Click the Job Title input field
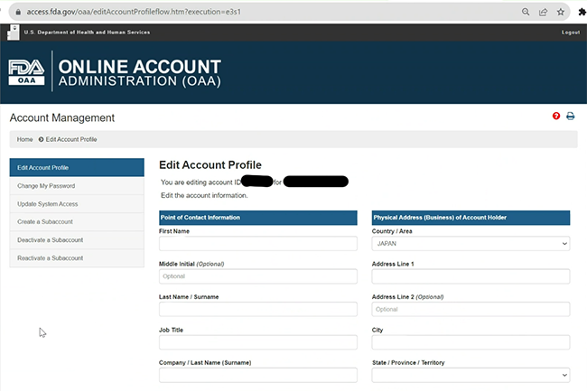Image resolution: width=587 pixels, height=392 pixels. 258,342
